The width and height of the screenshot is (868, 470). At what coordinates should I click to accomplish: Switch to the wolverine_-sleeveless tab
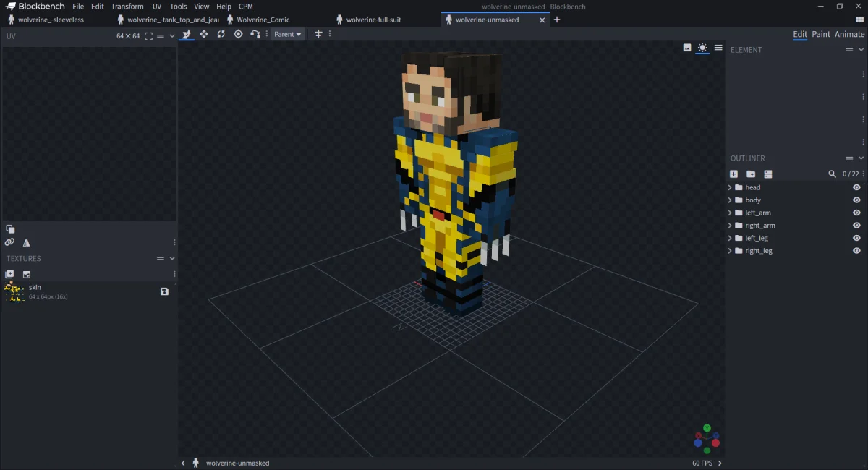[51, 20]
